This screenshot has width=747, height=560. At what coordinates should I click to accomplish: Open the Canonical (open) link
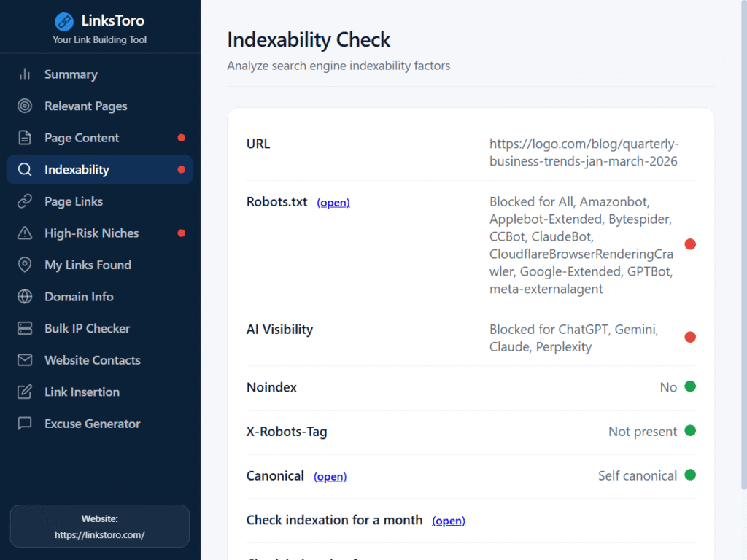(330, 477)
